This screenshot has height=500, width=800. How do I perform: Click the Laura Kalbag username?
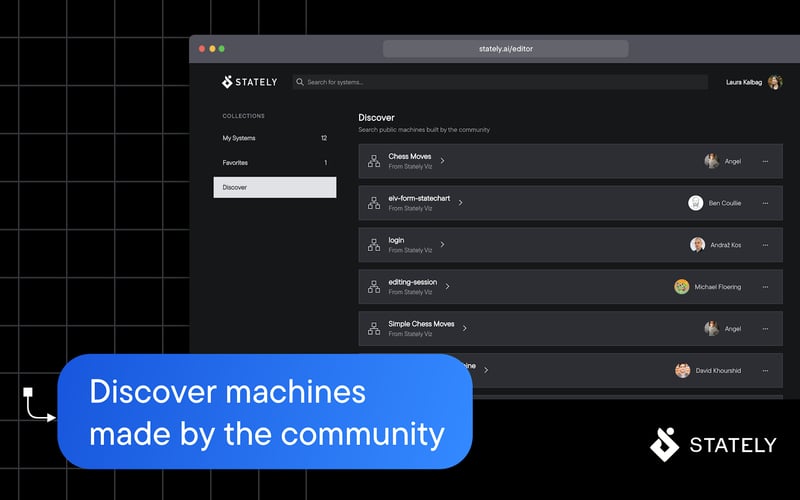click(744, 82)
